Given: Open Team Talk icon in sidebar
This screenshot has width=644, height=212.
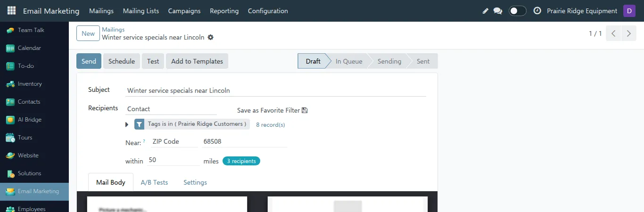Looking at the screenshot, I should coord(10,30).
